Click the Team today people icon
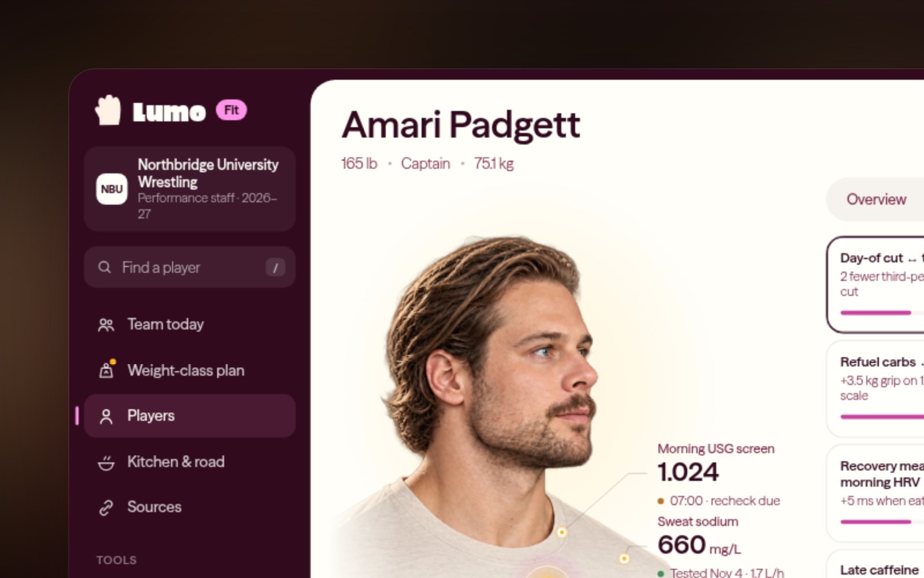924x578 pixels. (x=106, y=325)
